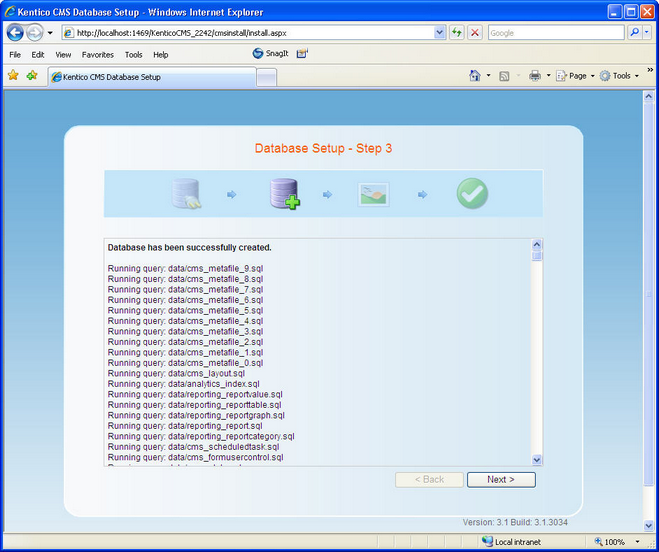The height and width of the screenshot is (552, 659).
Task: Click the reporting_reportvalue.sql log line
Action: click(x=195, y=394)
